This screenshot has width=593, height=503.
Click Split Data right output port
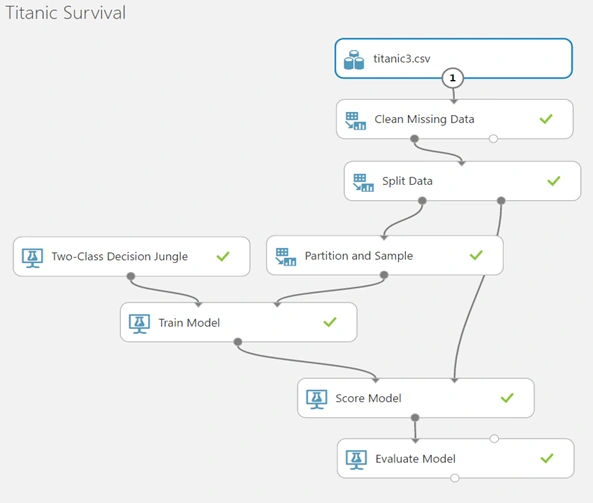click(x=501, y=200)
